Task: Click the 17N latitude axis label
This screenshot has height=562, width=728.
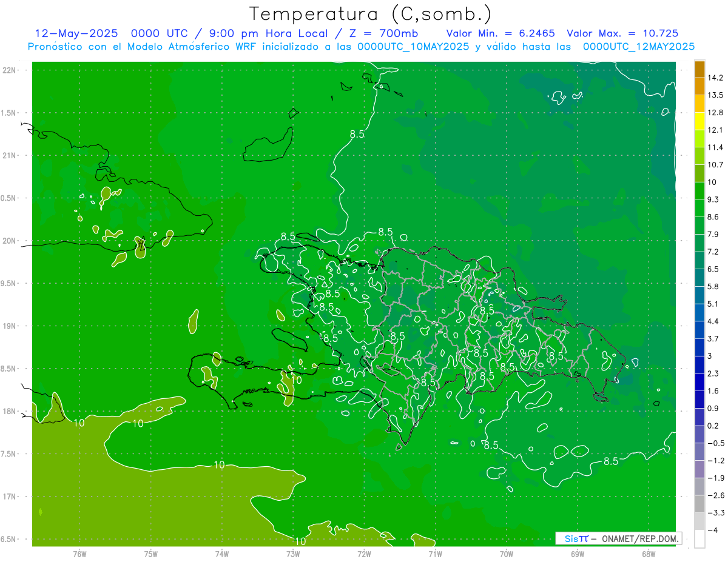Action: point(9,497)
